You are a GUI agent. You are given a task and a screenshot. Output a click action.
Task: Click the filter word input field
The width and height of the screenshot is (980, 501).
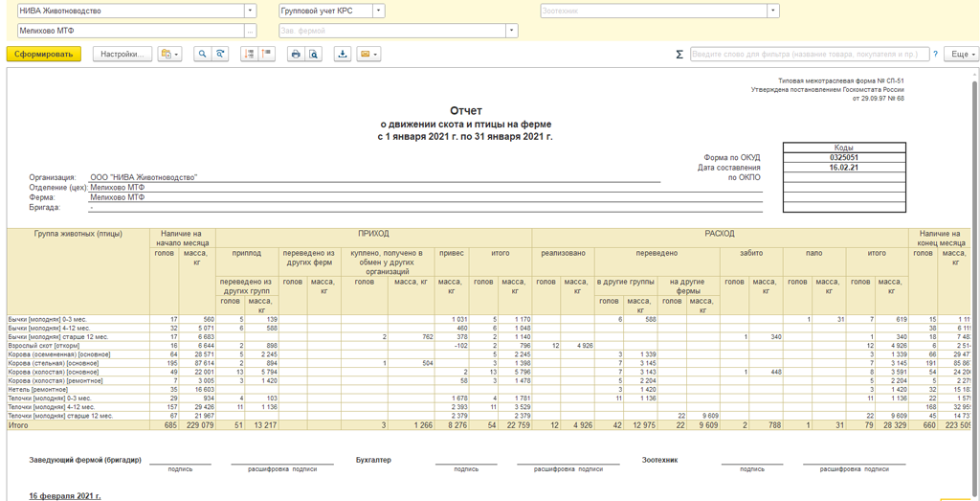click(x=809, y=55)
